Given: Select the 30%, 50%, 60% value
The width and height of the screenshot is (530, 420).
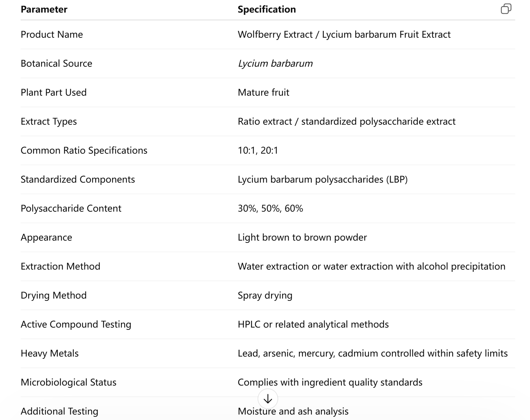Looking at the screenshot, I should [270, 208].
